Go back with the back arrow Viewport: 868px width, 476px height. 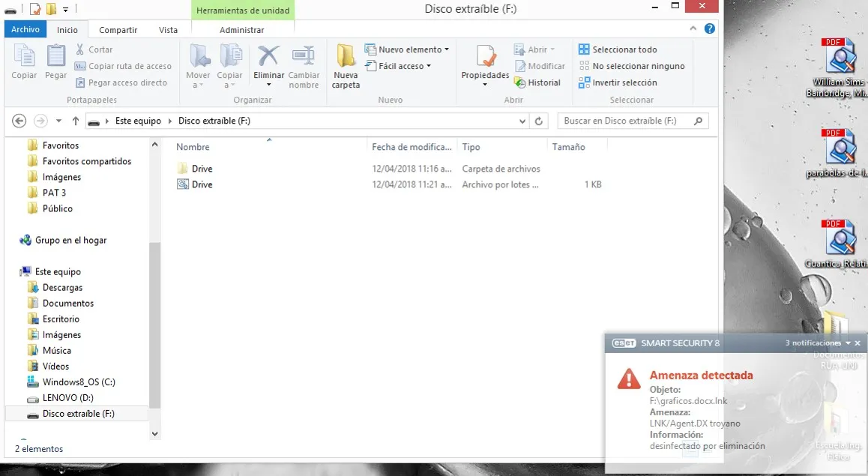19,121
